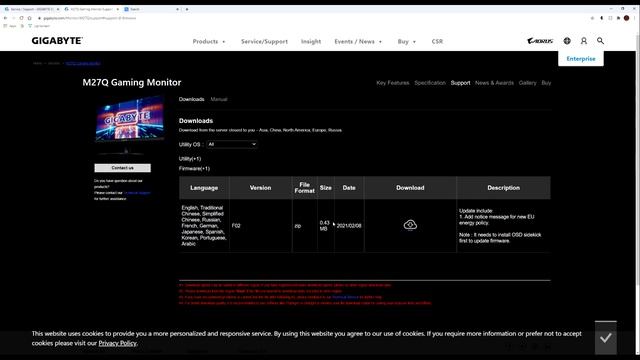The image size is (640, 360).
Task: Switch to the Specification section
Action: [x=430, y=83]
